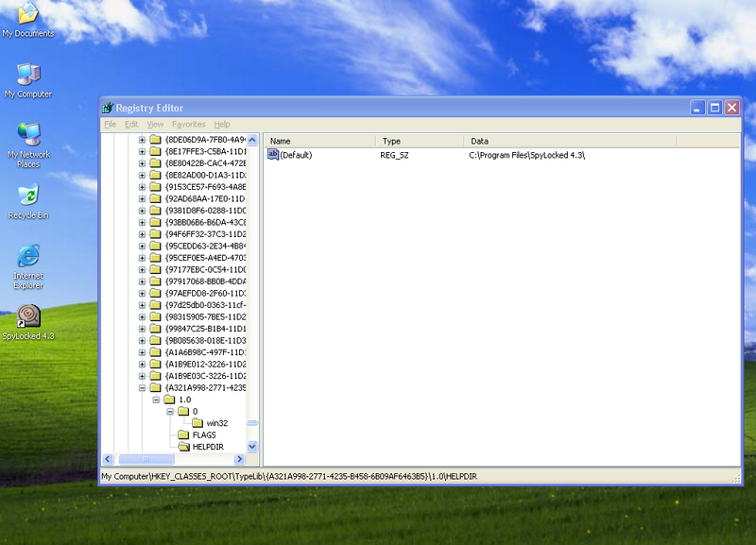Click the {97177EBC-0C54 folder icon
Viewport: 756px width, 545px height.
(155, 269)
